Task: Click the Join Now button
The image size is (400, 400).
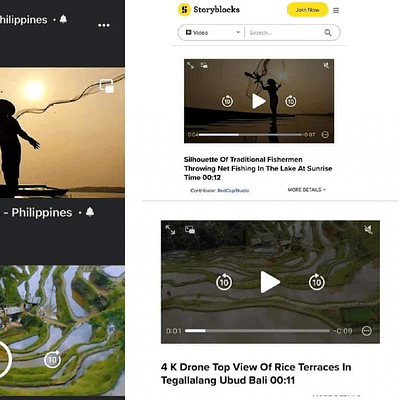Action: point(307,10)
